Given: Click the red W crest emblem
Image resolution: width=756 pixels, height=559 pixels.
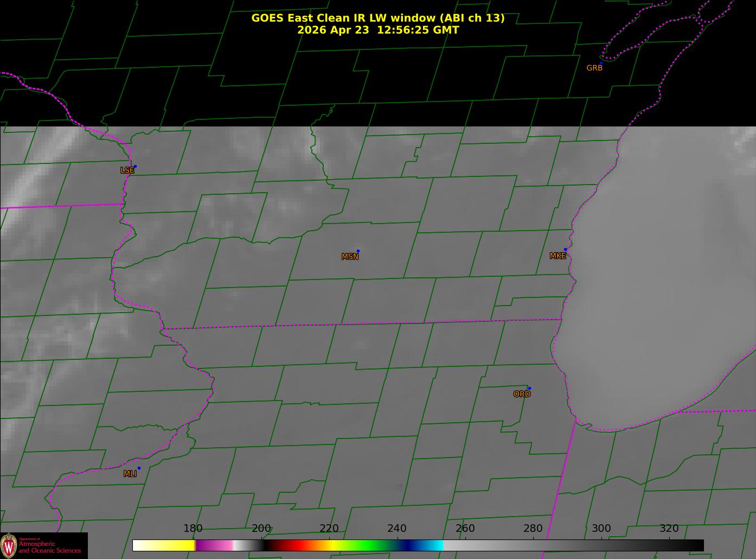Looking at the screenshot, I should point(9,545).
